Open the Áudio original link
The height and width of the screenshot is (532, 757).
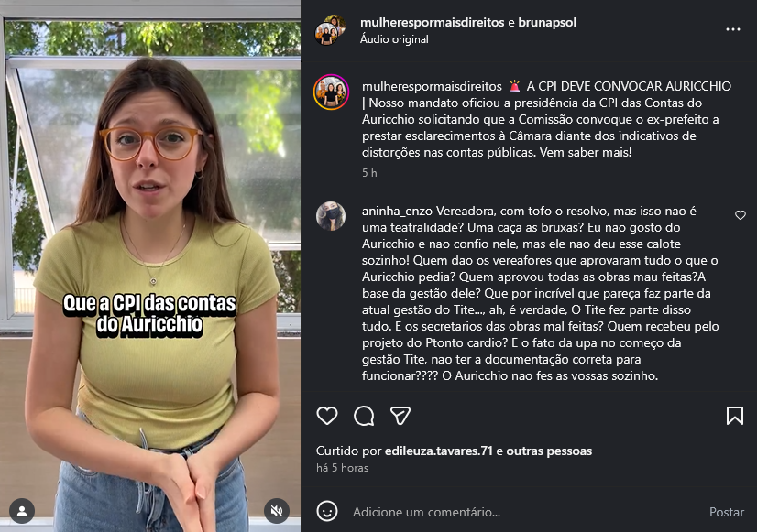[x=394, y=39]
